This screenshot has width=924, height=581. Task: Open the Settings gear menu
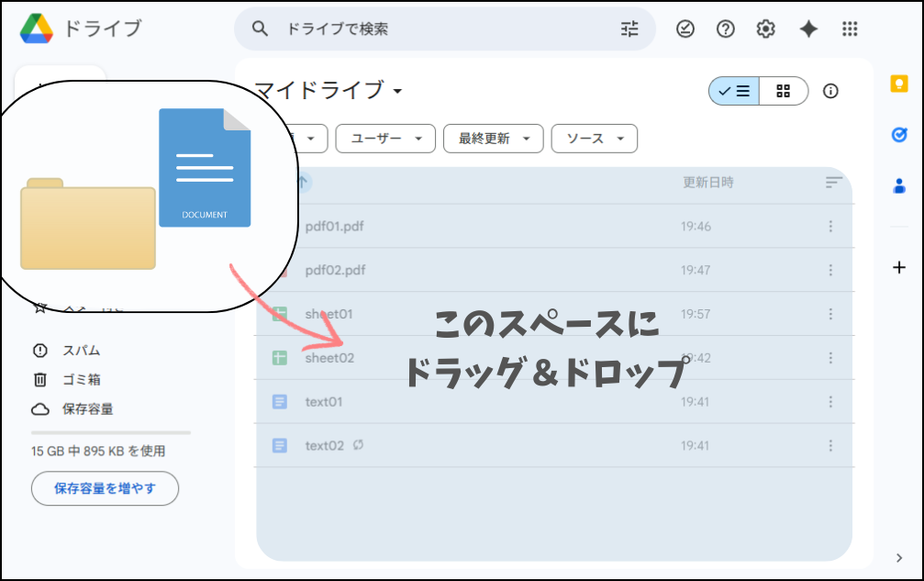[x=765, y=28]
